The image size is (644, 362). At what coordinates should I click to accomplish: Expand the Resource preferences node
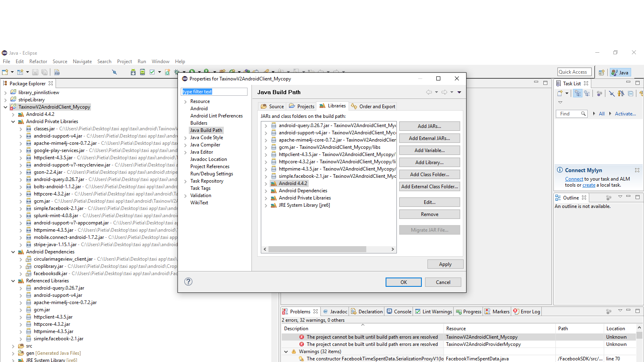[x=185, y=102]
